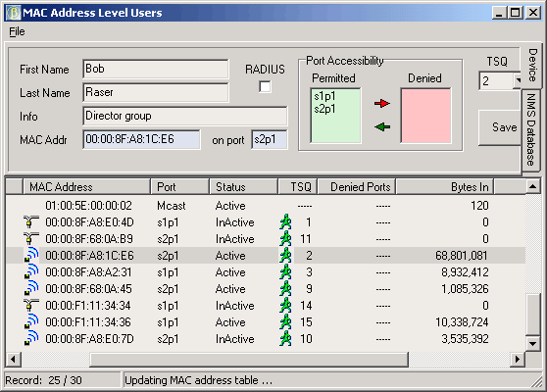The width and height of the screenshot is (547, 392).
Task: Click green runner icon in TSQ 15 row
Action: 285,321
